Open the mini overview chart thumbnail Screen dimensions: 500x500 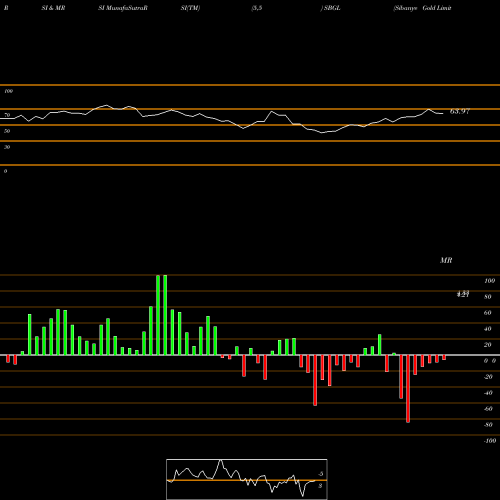tap(247, 479)
